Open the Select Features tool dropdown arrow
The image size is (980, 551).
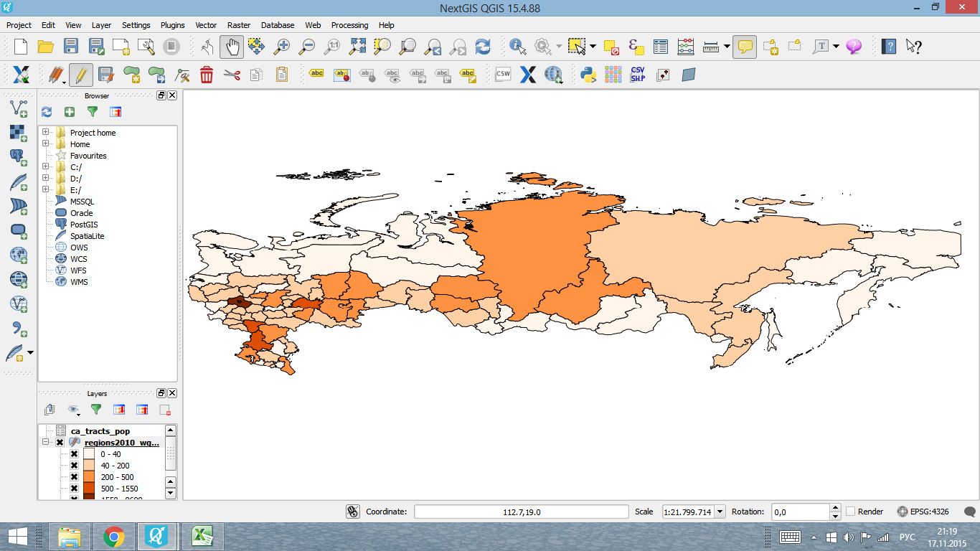593,47
